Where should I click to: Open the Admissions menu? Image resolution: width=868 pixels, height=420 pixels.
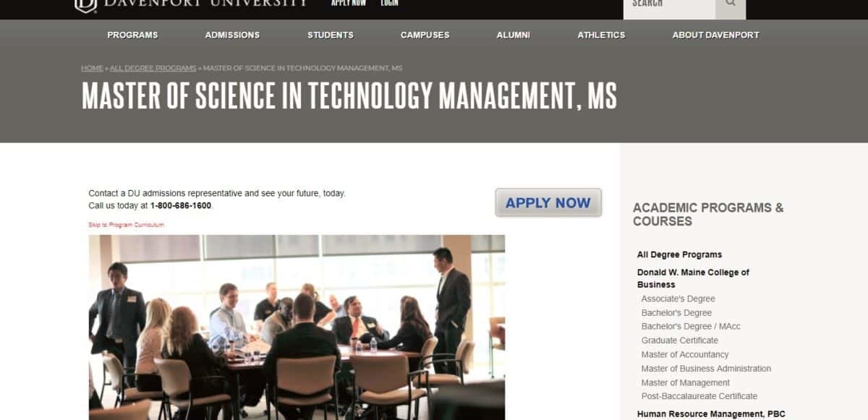tap(232, 35)
